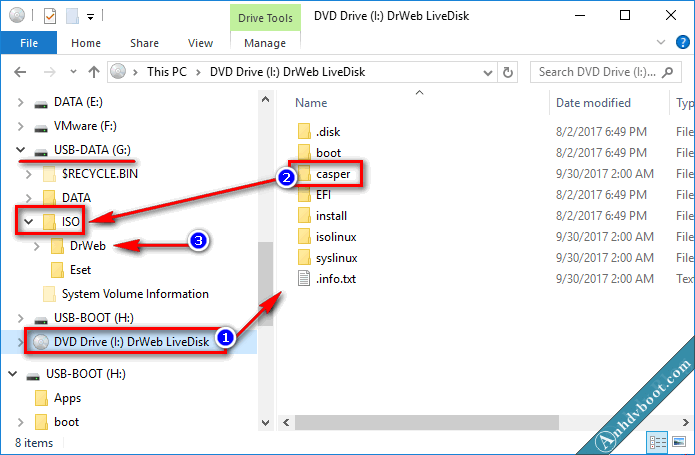Open the File menu
This screenshot has width=695, height=455.
[x=29, y=43]
